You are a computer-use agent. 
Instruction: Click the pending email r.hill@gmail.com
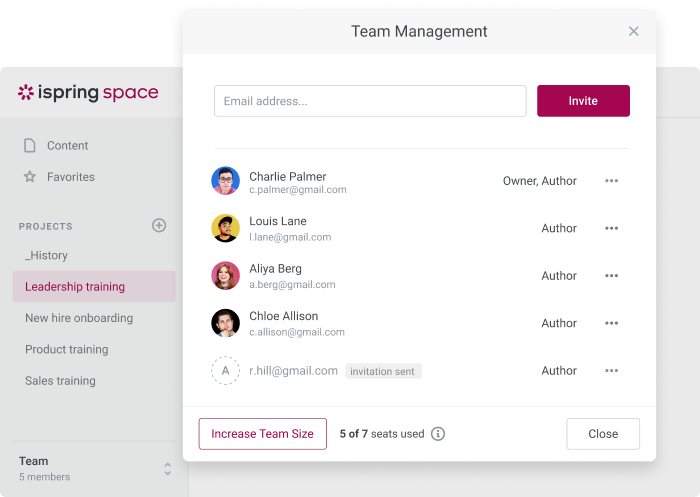coord(293,371)
